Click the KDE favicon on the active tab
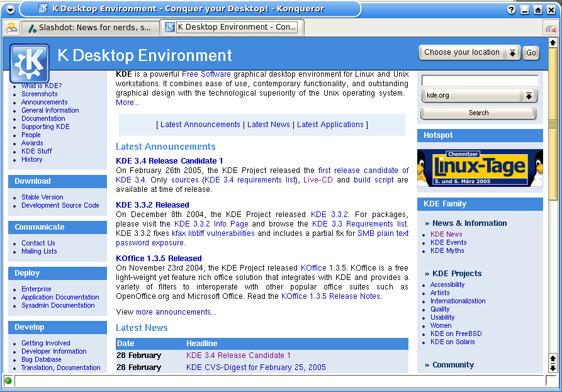Viewport: 562px width, 392px height. pos(169,27)
